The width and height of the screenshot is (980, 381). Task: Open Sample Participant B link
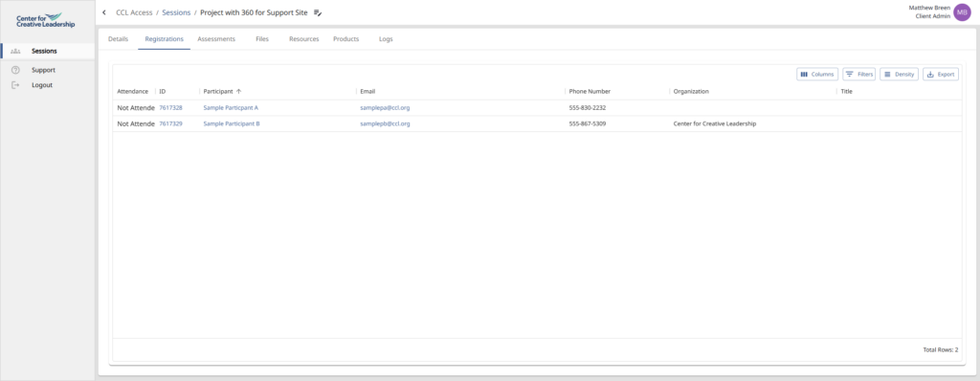(x=232, y=123)
